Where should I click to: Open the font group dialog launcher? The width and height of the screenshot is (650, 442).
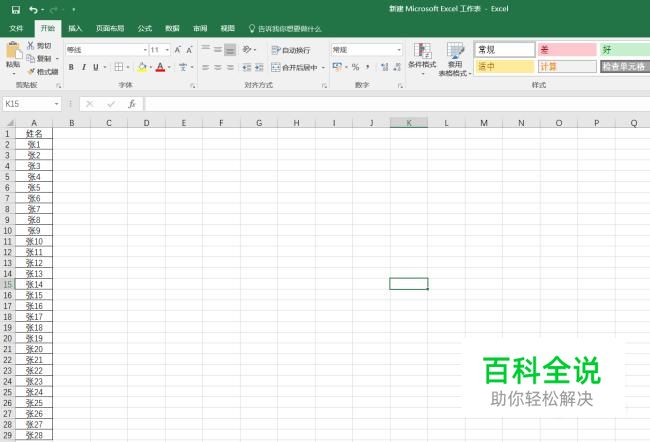click(192, 85)
